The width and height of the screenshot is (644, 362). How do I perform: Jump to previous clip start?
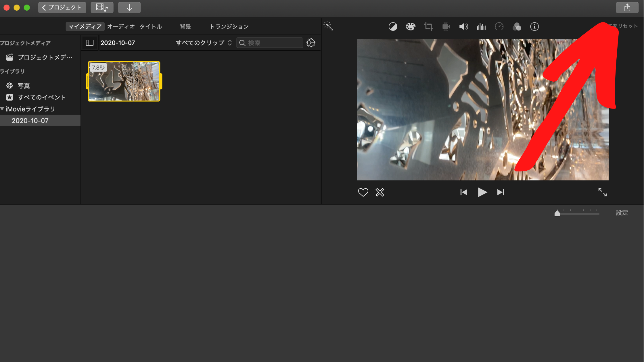464,192
